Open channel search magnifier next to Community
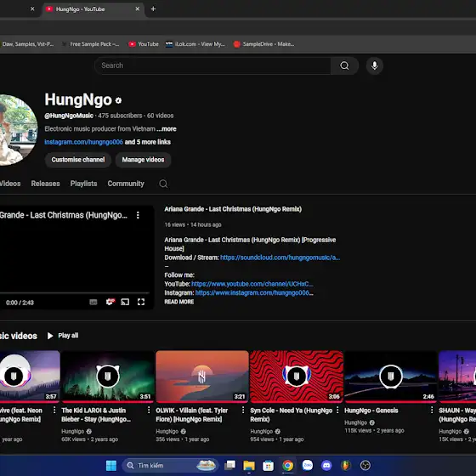The height and width of the screenshot is (476, 476). [163, 184]
